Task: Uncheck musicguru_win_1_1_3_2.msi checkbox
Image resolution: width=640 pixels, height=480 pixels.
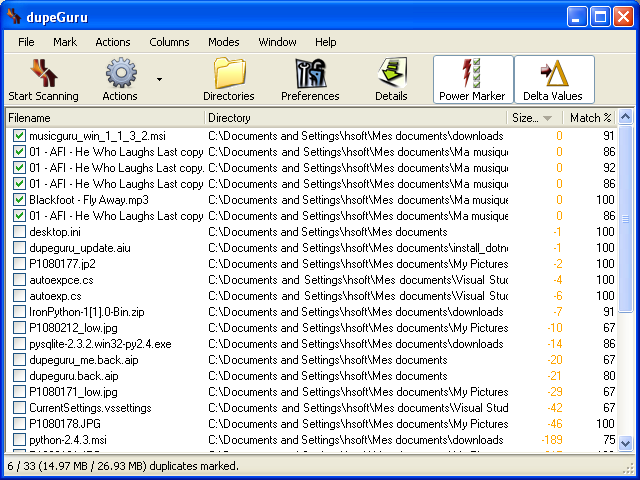Action: point(19,136)
